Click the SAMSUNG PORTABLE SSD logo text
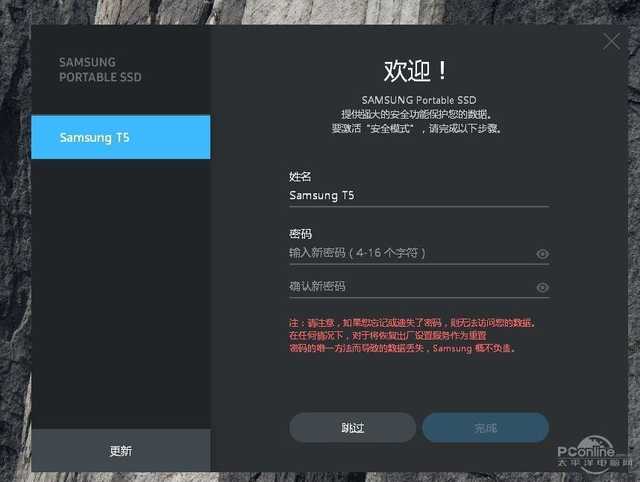Viewport: 640px width, 482px height. point(100,70)
